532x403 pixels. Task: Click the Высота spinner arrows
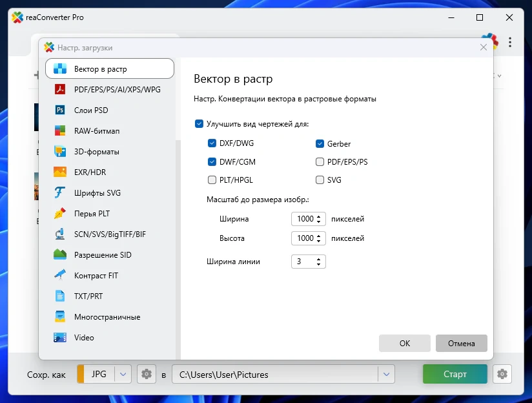(x=318, y=238)
